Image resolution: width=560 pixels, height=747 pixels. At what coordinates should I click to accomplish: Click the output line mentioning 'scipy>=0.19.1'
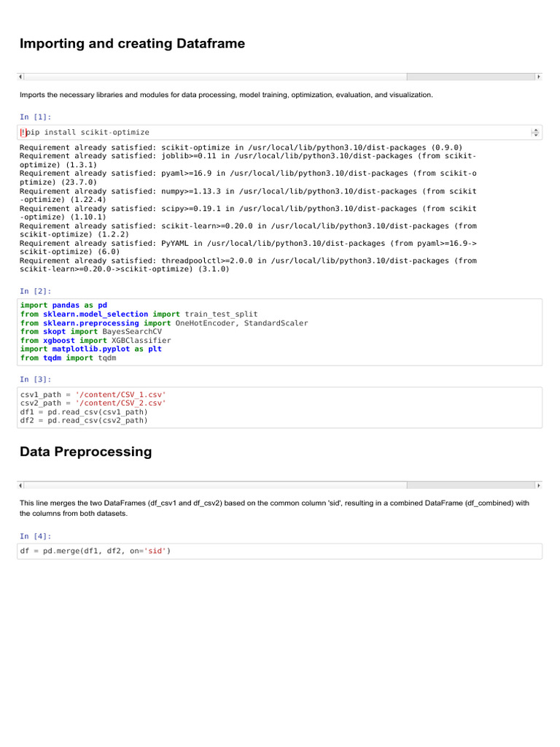pos(248,213)
